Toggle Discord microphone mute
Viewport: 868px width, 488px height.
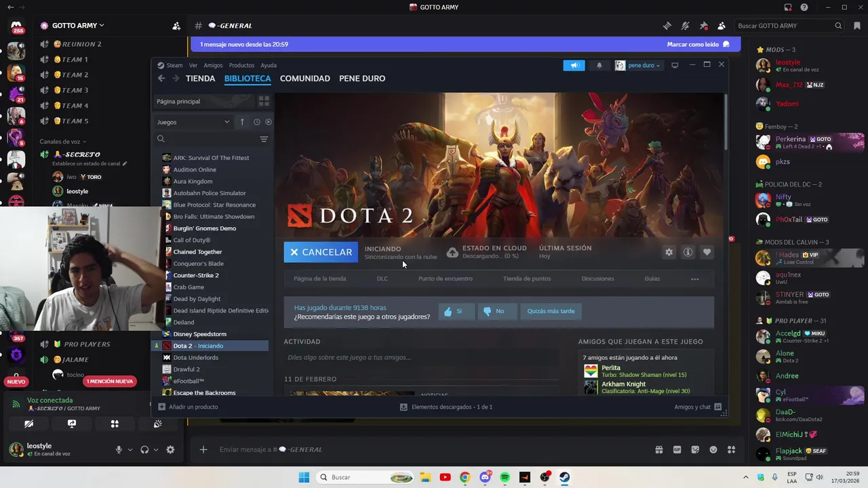[x=119, y=449]
